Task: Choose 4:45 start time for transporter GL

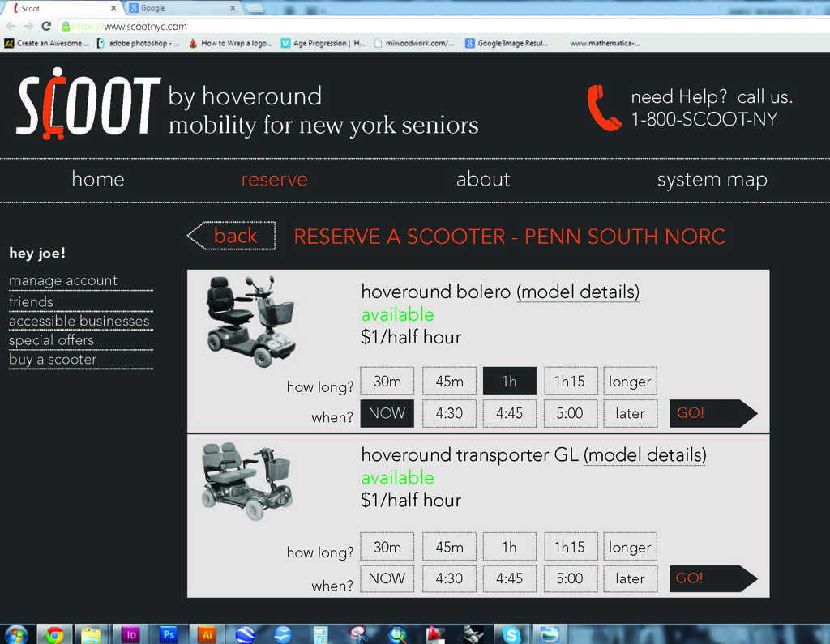Action: pos(509,578)
